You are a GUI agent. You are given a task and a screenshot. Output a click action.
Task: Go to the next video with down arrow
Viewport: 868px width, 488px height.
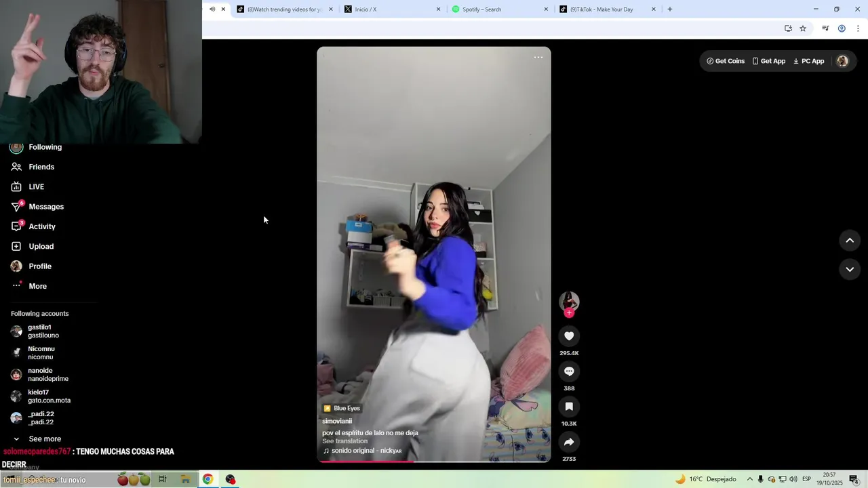850,269
